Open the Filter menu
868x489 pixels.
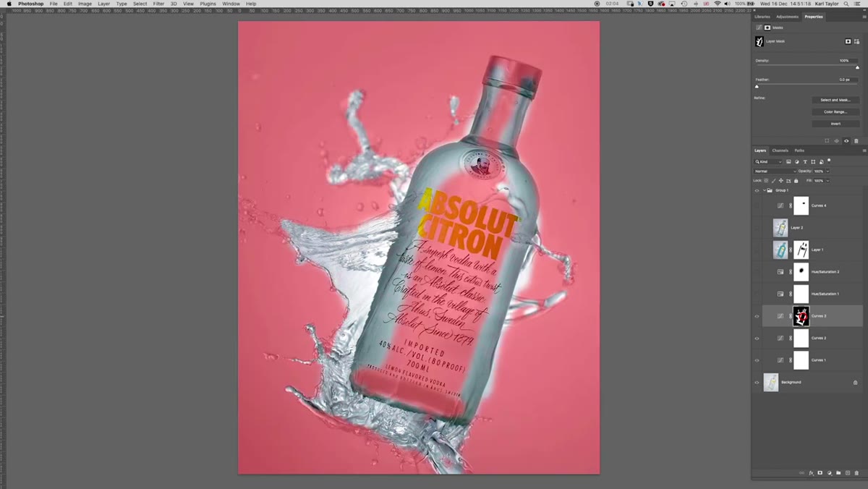(158, 4)
